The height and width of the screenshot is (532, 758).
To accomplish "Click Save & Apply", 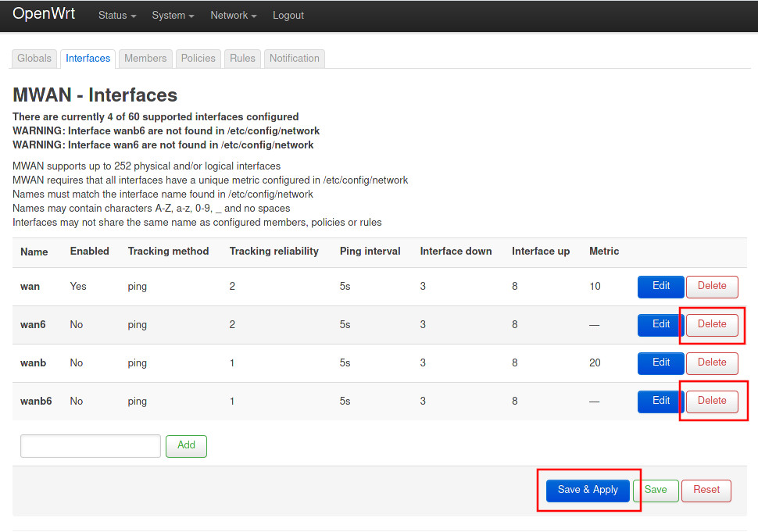I will click(588, 491).
